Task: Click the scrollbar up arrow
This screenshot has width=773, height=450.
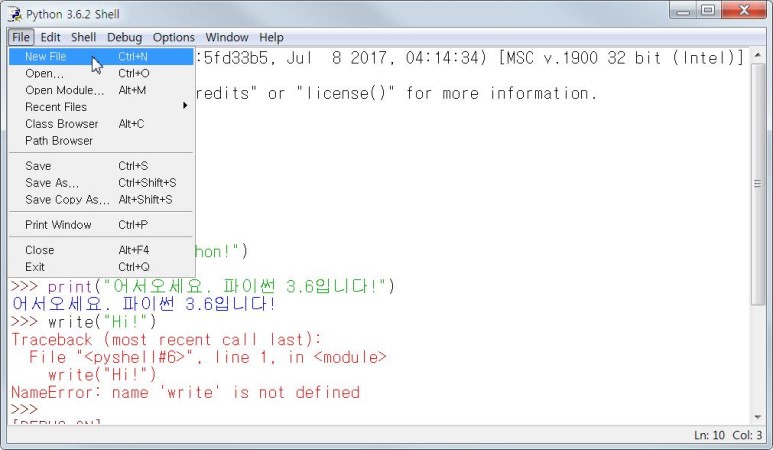Action: (x=758, y=55)
